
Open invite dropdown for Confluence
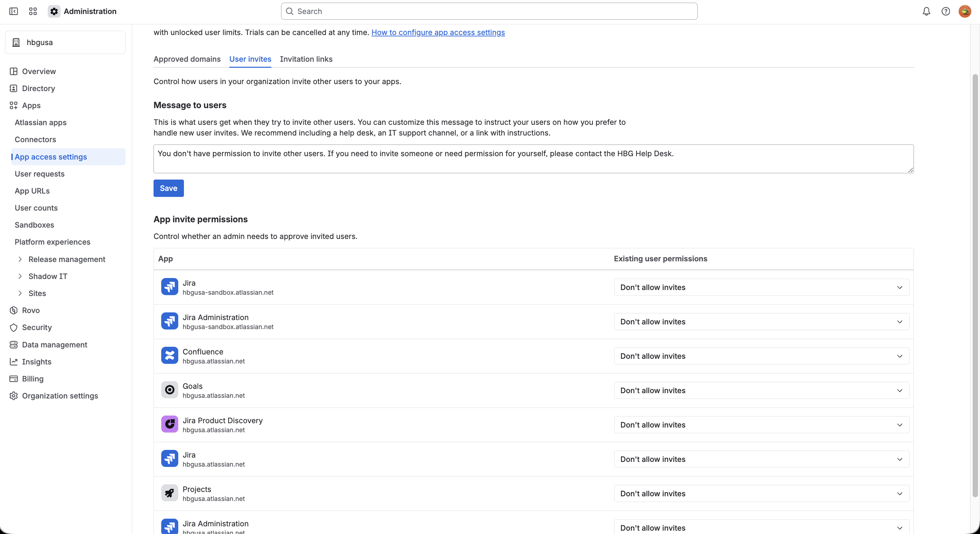pos(762,356)
